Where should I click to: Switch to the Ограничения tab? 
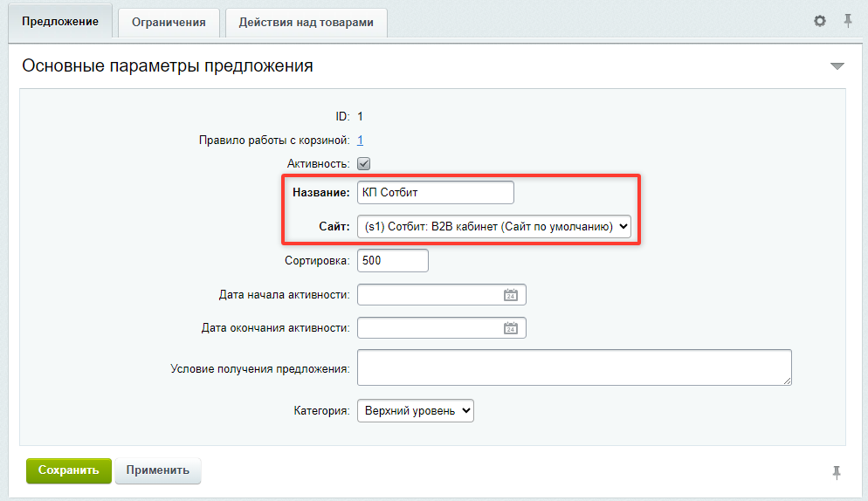click(169, 23)
